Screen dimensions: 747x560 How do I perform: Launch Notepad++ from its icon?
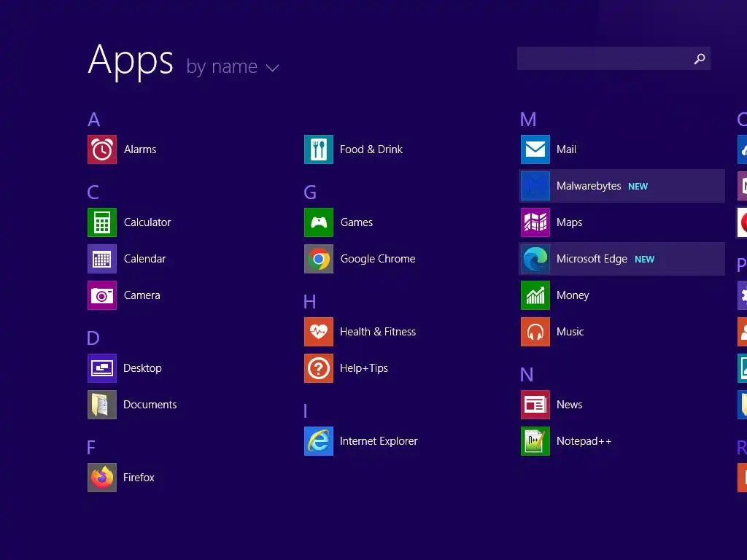pos(535,441)
